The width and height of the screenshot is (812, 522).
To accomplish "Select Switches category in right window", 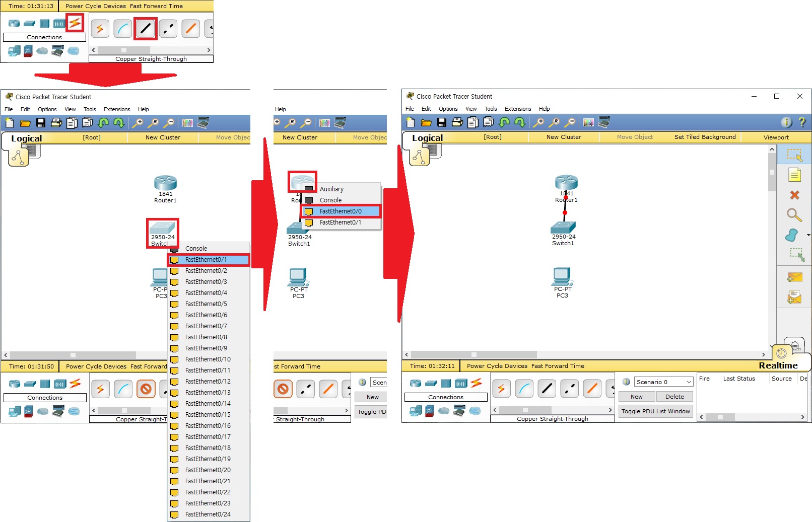I will [x=431, y=384].
